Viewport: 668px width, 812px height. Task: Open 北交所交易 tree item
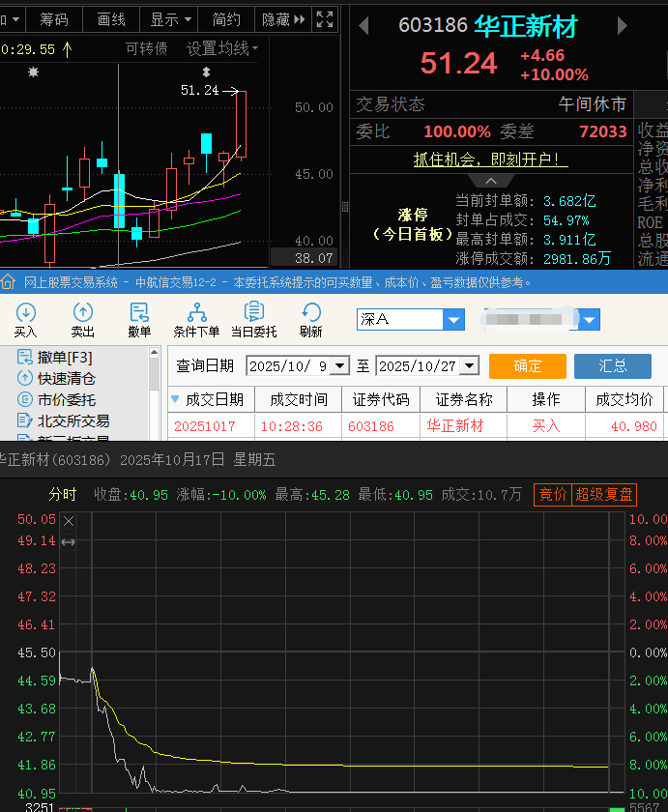tap(73, 420)
